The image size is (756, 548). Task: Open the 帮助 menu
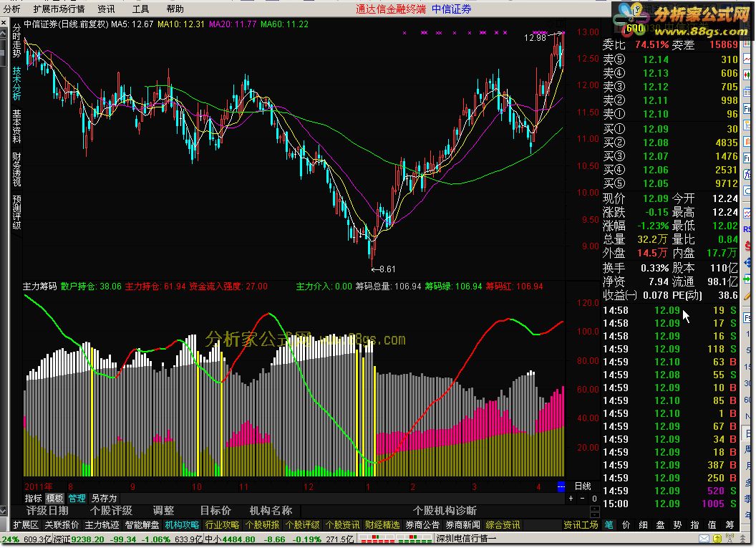click(x=175, y=9)
